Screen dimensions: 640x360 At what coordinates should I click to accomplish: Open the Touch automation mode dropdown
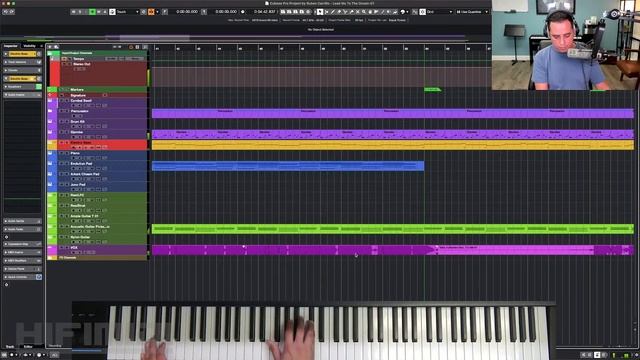click(x=137, y=12)
